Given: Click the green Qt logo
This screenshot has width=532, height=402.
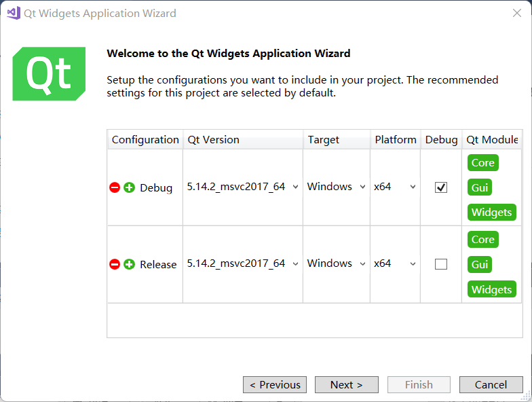Looking at the screenshot, I should tap(49, 73).
